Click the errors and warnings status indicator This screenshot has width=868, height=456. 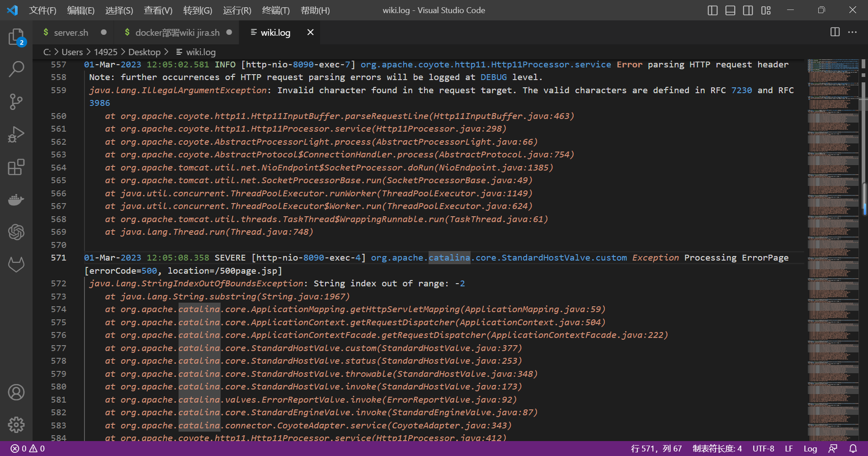click(28, 449)
